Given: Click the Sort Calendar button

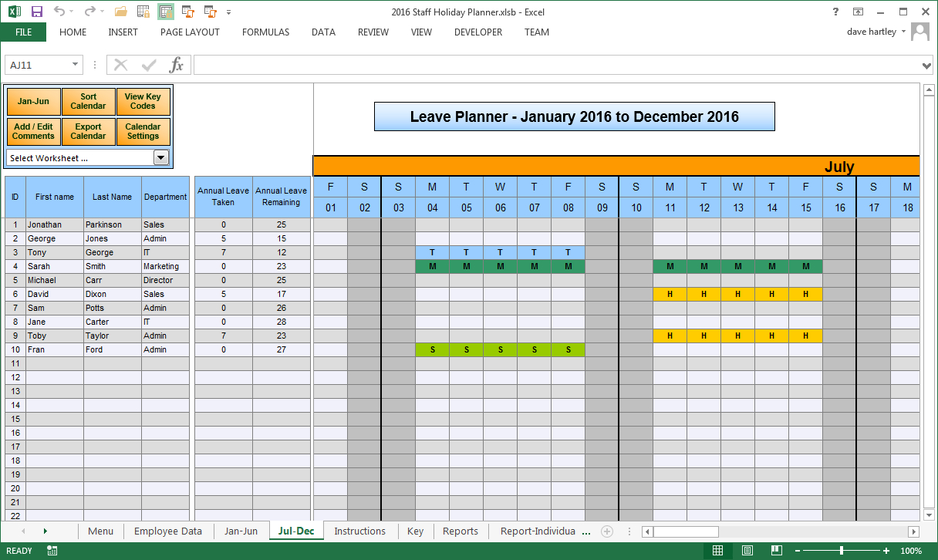Looking at the screenshot, I should 88,102.
